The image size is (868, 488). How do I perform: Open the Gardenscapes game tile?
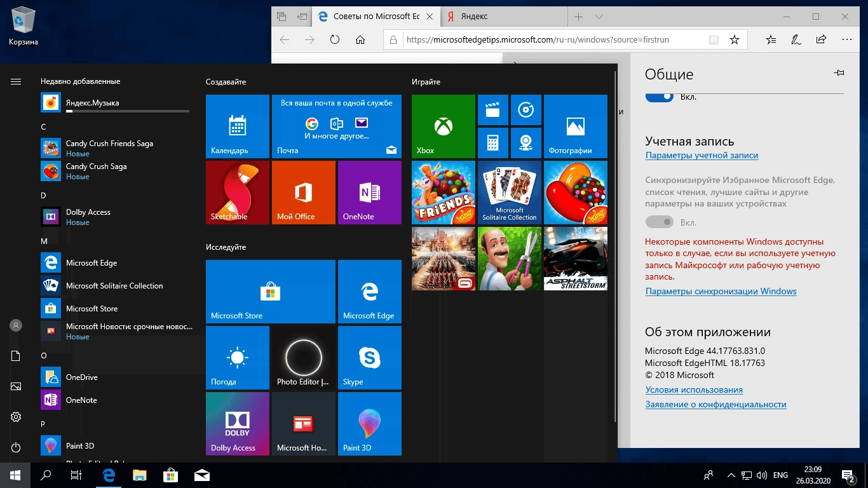(x=510, y=259)
